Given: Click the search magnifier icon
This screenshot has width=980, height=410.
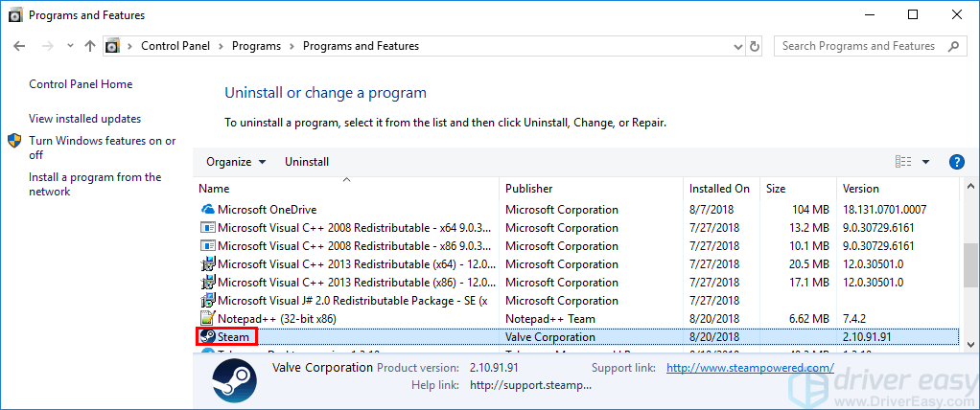Looking at the screenshot, I should (954, 46).
